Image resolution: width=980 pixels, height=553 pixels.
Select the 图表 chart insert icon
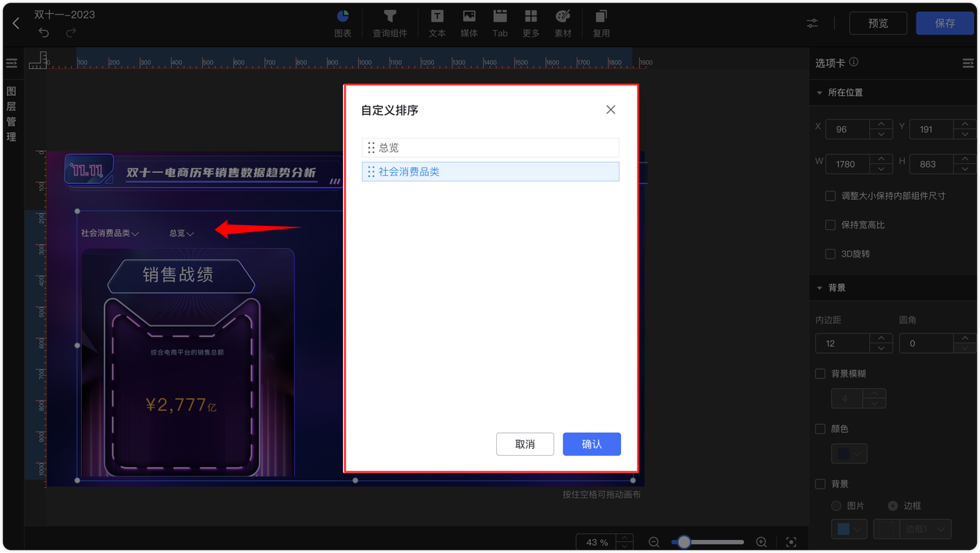pyautogui.click(x=342, y=22)
